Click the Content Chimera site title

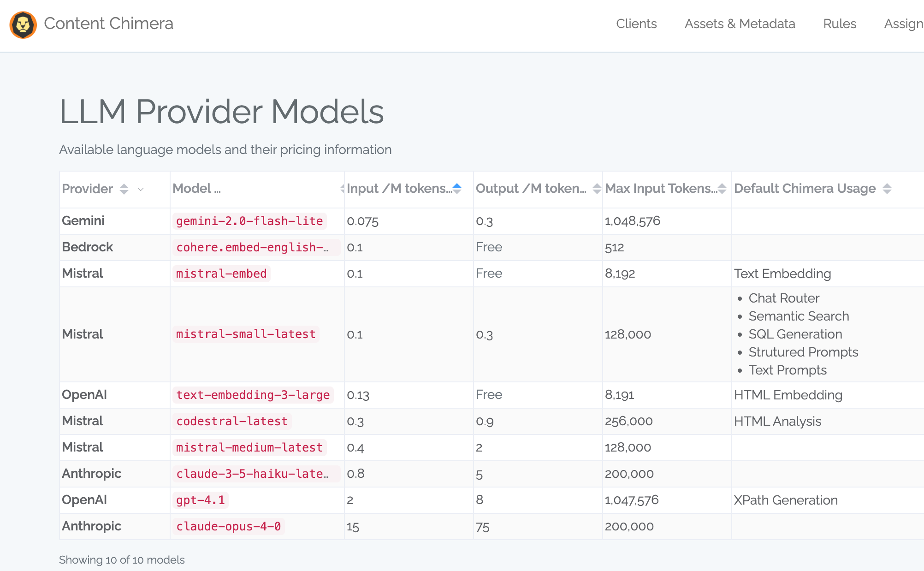pos(108,24)
